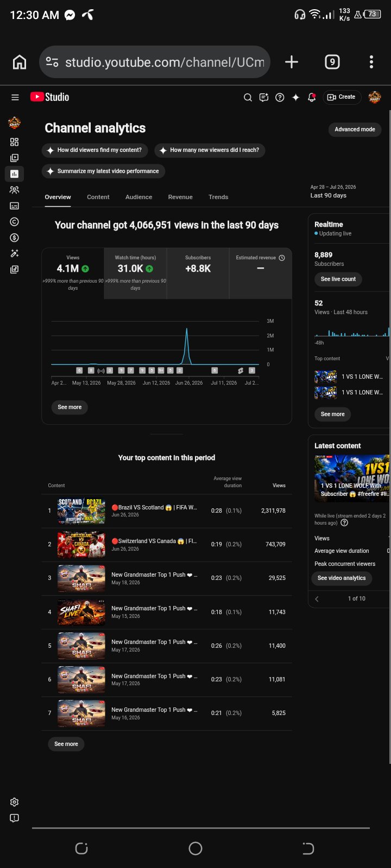Click Summarize my latest video performance
This screenshot has width=391, height=868.
coord(103,171)
